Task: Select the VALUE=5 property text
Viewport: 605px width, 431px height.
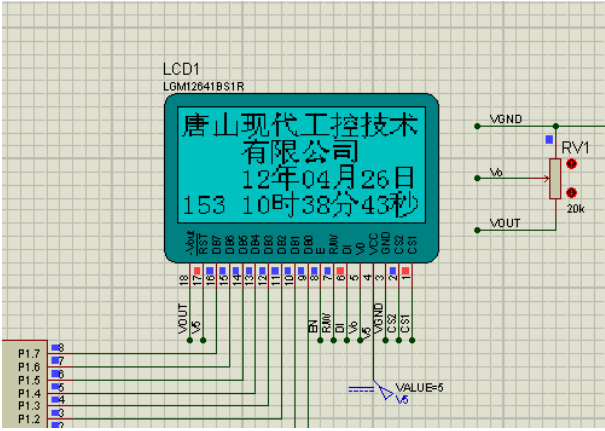Action: (x=419, y=387)
